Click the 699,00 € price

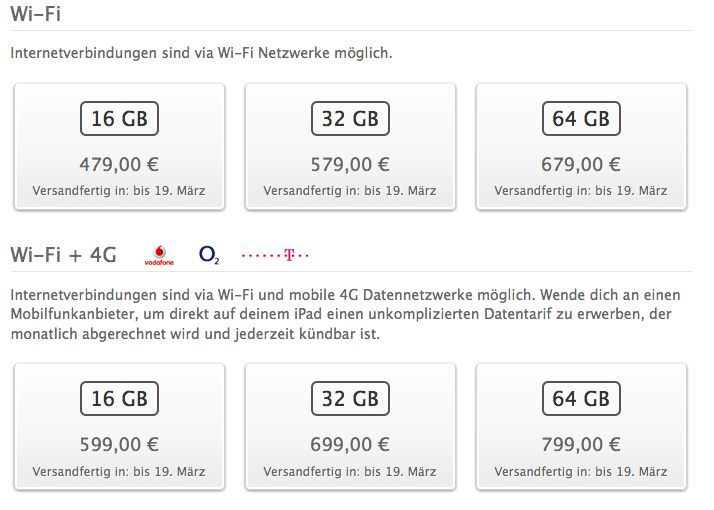[350, 444]
